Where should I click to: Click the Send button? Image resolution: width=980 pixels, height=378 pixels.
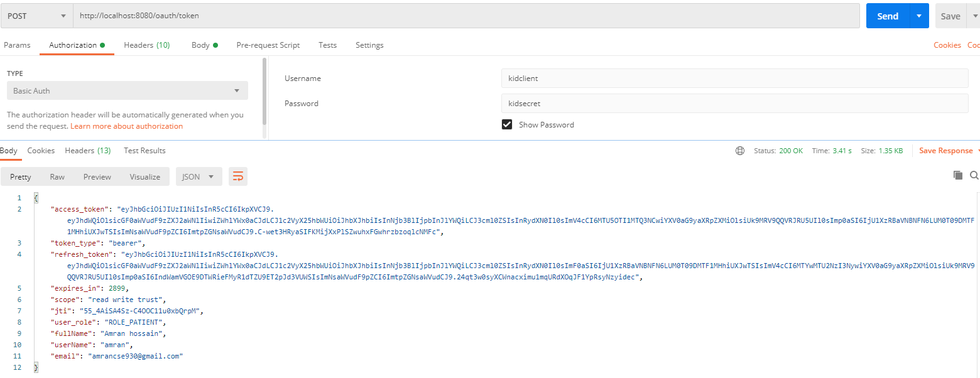point(887,16)
